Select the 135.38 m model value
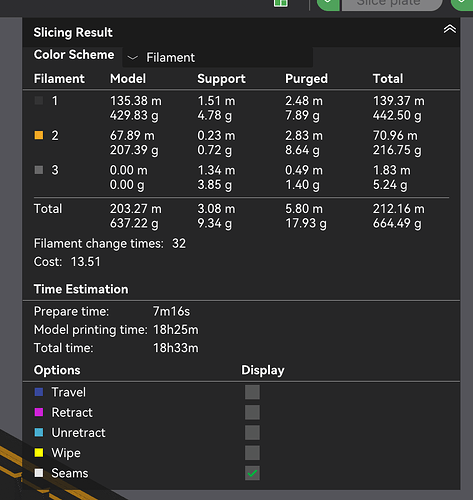The image size is (473, 500). tap(136, 101)
